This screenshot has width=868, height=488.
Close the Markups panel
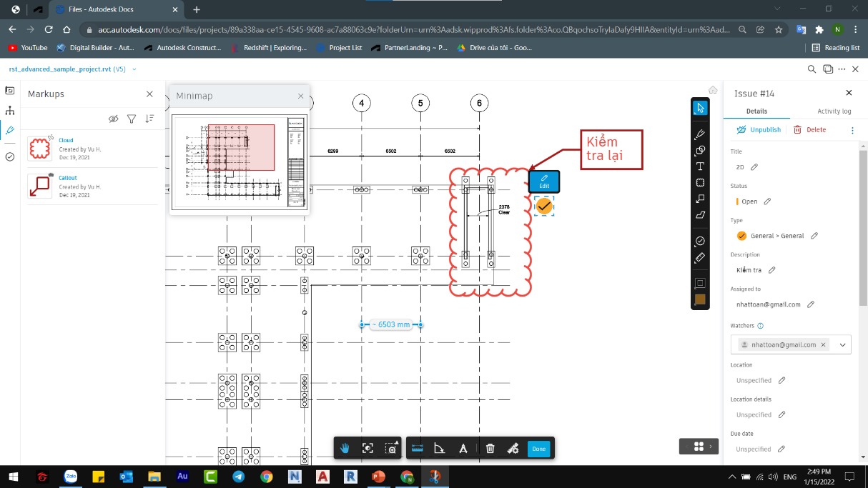coord(149,94)
